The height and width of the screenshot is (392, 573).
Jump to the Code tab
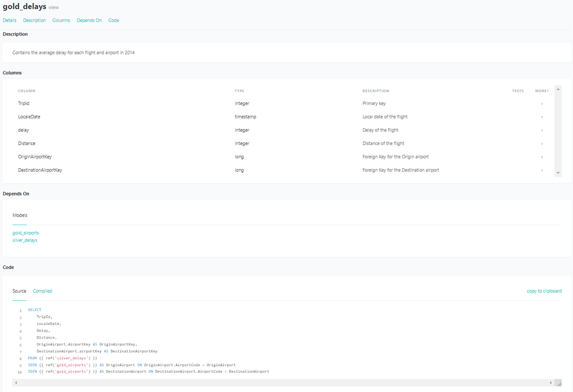[x=113, y=20]
